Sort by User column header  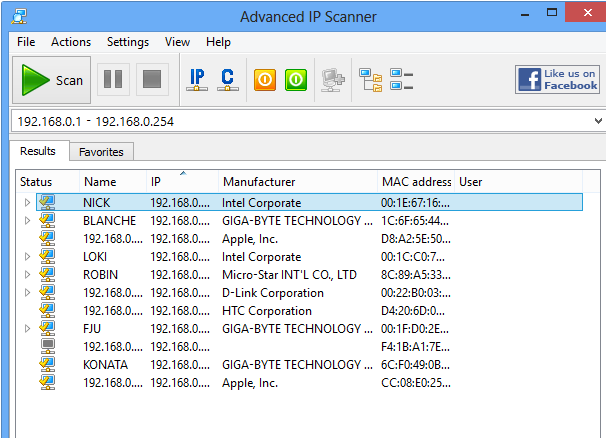point(519,182)
